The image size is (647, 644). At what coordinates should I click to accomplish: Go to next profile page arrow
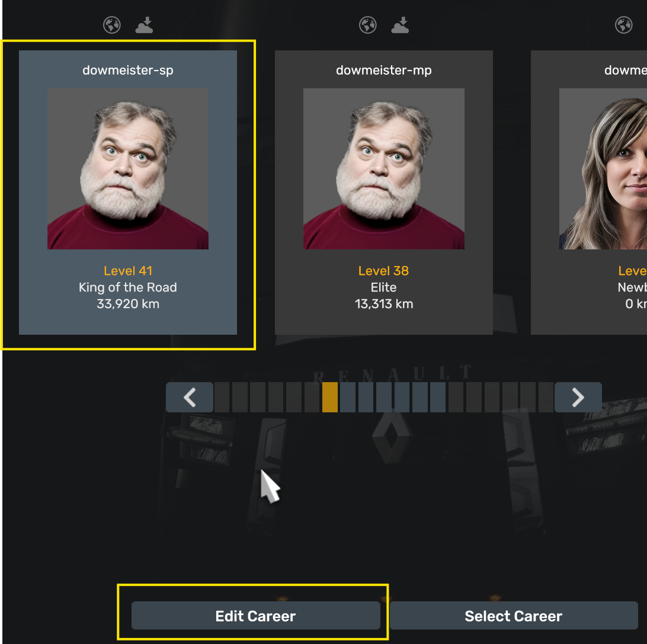(x=578, y=398)
